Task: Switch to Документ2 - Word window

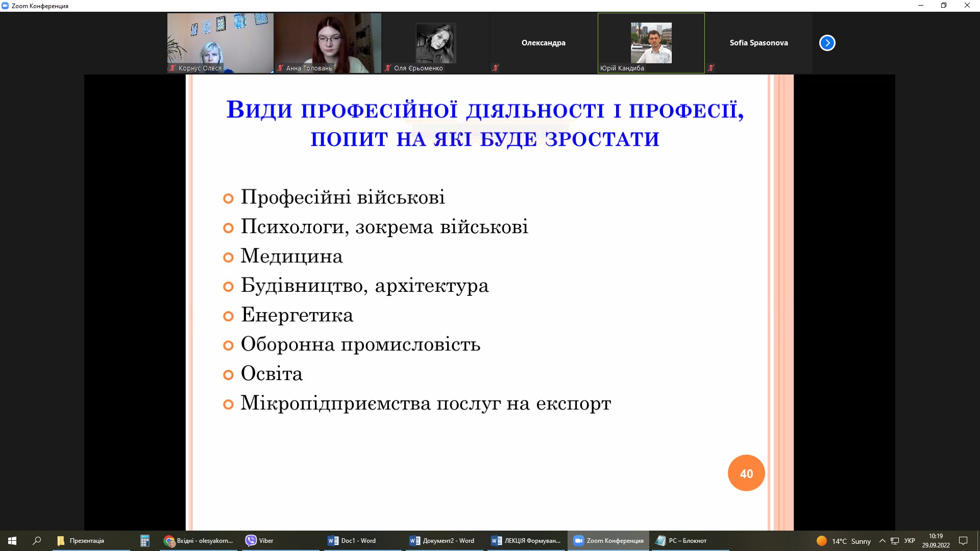Action: coord(443,541)
